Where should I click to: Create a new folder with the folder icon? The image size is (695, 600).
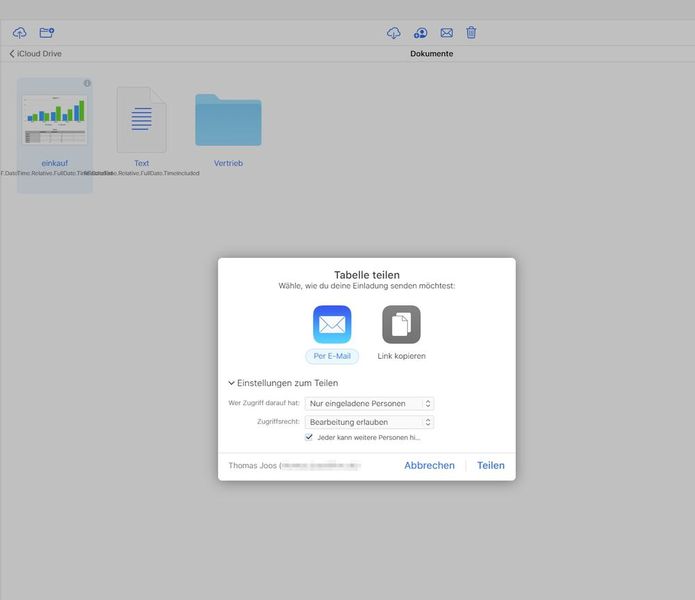[x=47, y=32]
